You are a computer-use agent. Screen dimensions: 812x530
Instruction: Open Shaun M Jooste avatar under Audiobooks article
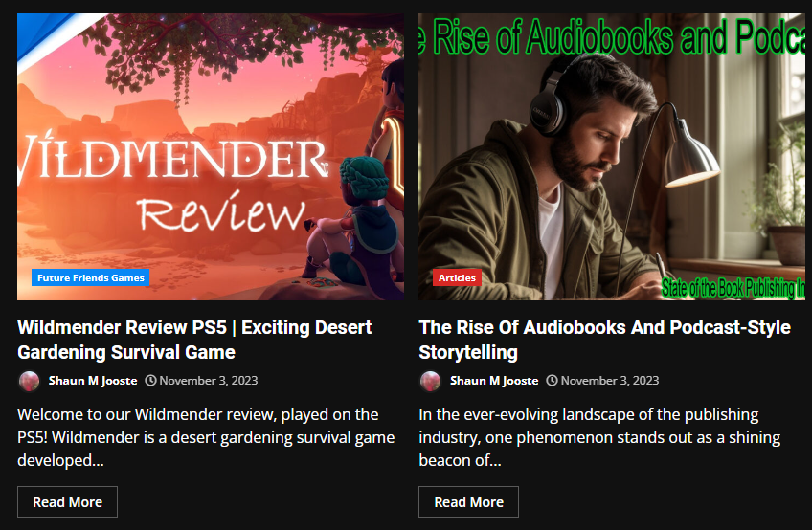[x=430, y=381]
